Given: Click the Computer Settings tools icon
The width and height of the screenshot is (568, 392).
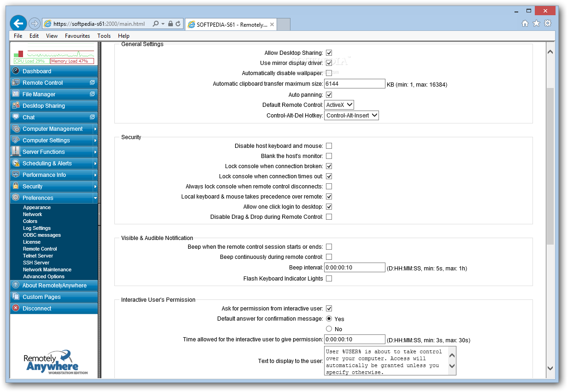Looking at the screenshot, I should 16,140.
